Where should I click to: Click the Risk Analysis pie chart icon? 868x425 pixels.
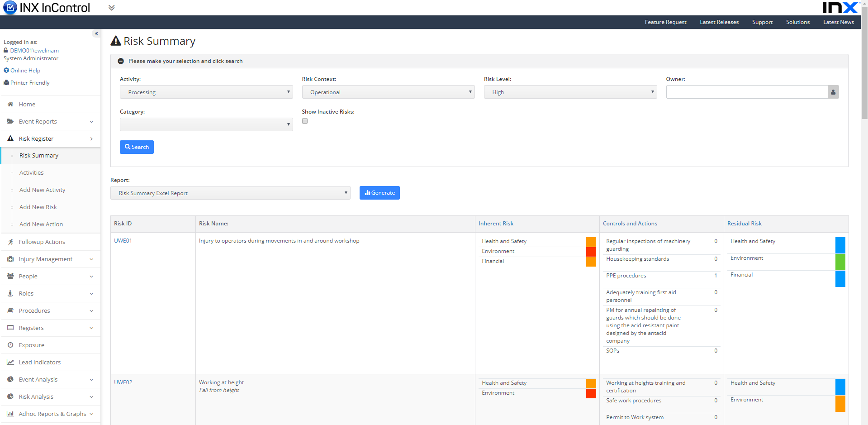click(10, 396)
